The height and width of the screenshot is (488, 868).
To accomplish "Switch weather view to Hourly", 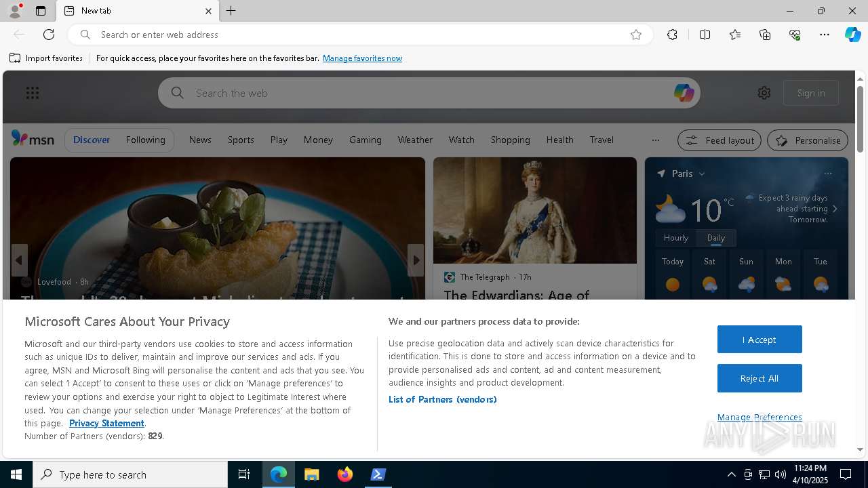I will click(x=676, y=238).
